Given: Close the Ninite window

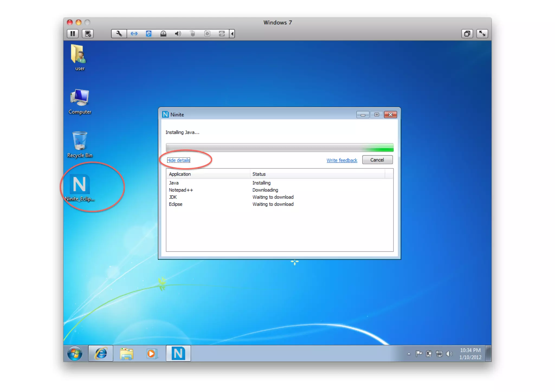Looking at the screenshot, I should [391, 115].
